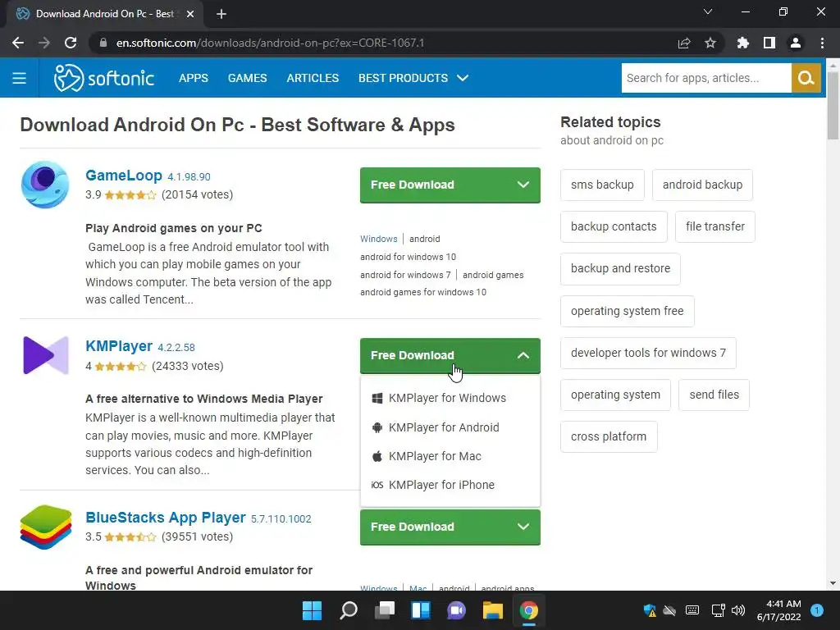Click the address bar padlock icon

click(103, 43)
